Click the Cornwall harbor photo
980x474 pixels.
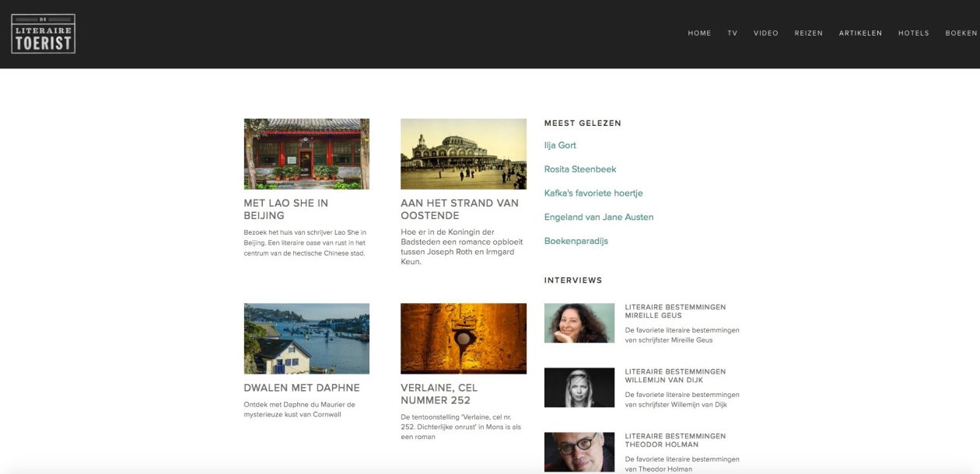306,339
